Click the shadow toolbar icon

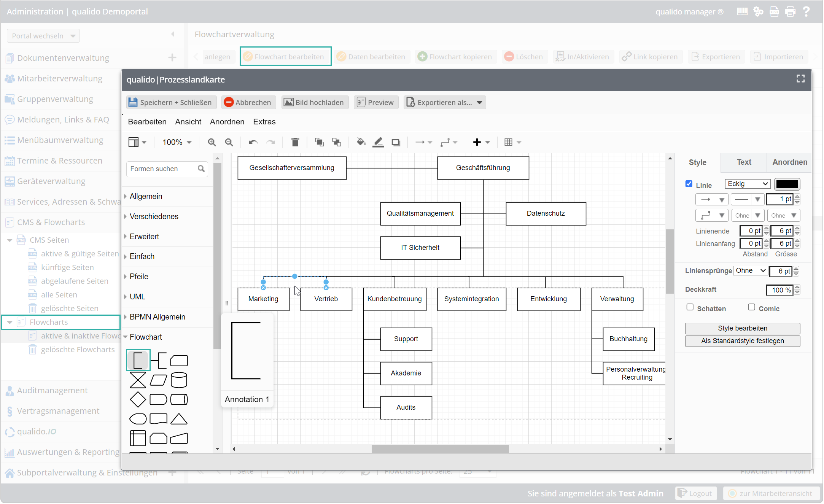[396, 142]
